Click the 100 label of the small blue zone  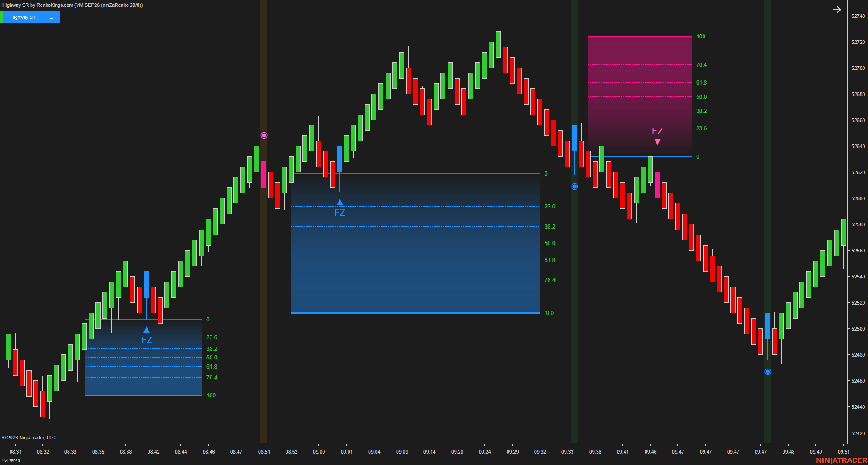click(x=211, y=396)
